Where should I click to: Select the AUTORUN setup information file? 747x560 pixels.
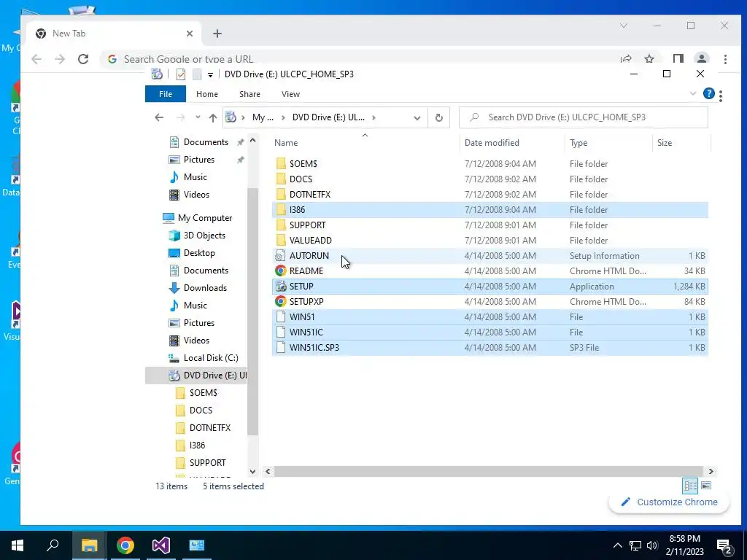click(x=489, y=256)
